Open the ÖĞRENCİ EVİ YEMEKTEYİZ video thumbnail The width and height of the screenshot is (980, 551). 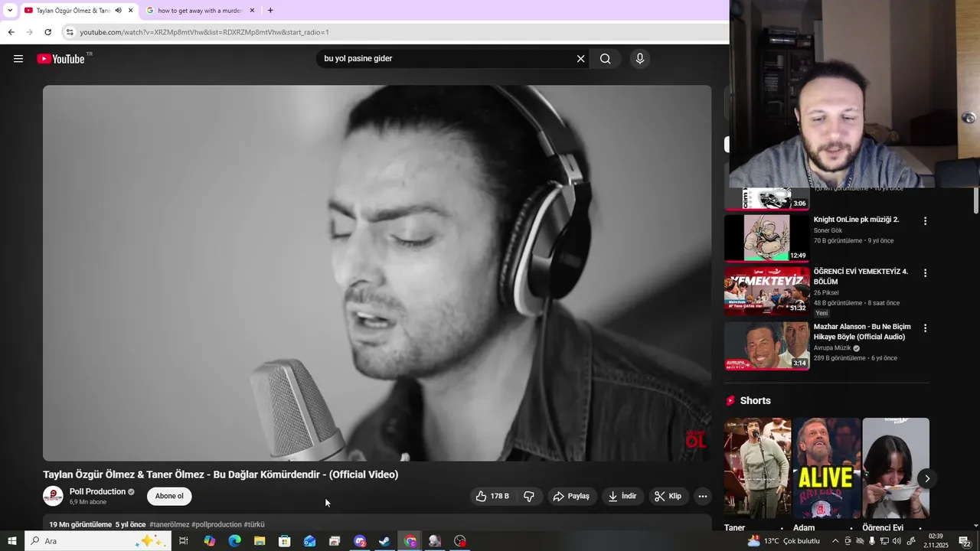click(766, 291)
